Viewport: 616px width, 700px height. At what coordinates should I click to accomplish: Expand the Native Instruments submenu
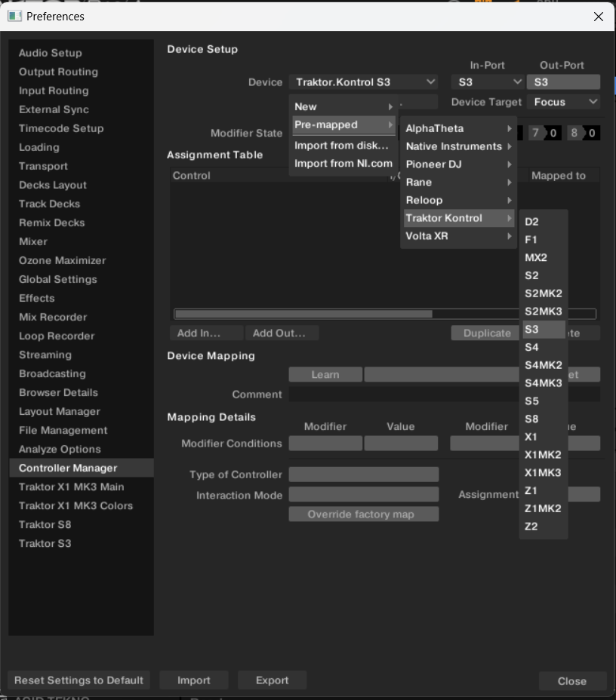click(x=459, y=146)
